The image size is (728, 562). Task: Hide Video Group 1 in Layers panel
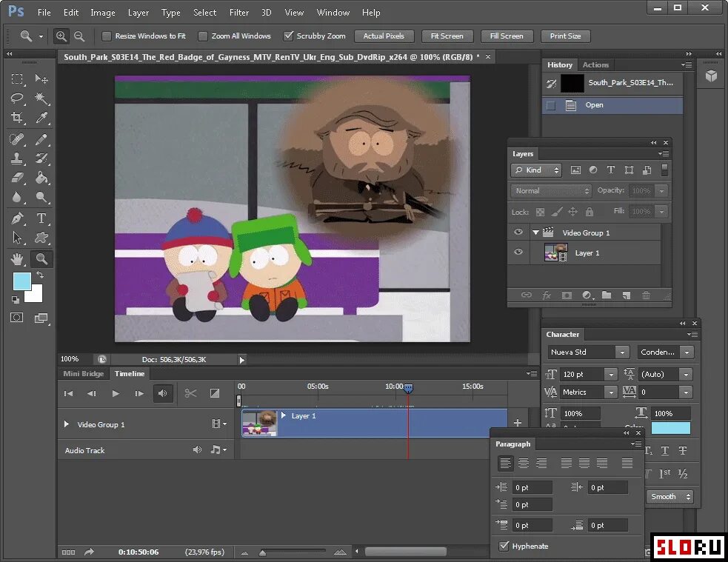pyautogui.click(x=518, y=232)
